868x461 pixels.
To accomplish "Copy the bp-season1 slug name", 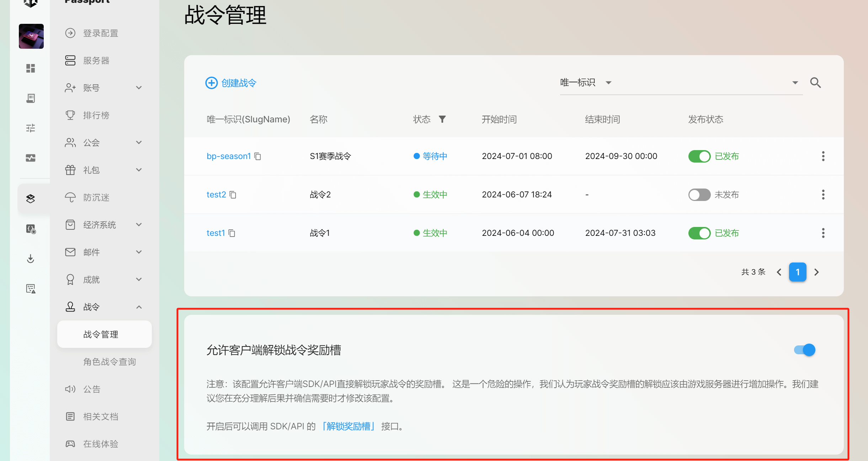I will (x=258, y=157).
